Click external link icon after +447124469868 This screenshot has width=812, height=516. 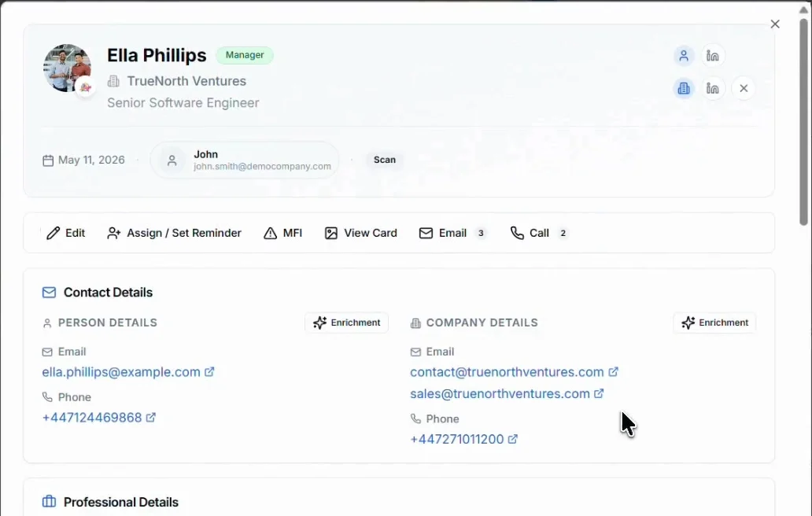pos(151,417)
